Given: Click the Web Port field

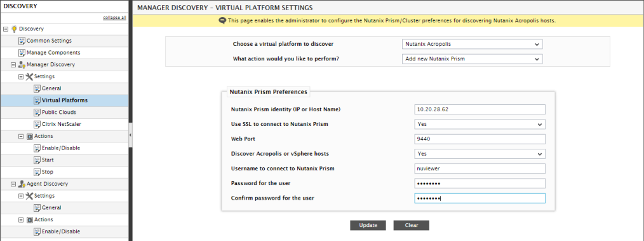Looking at the screenshot, I should (480, 139).
